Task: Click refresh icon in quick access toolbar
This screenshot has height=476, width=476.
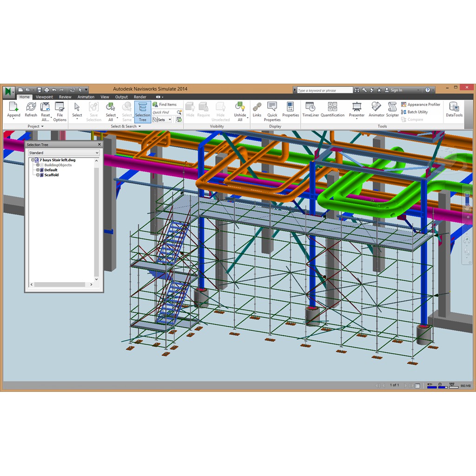Action: point(73,90)
